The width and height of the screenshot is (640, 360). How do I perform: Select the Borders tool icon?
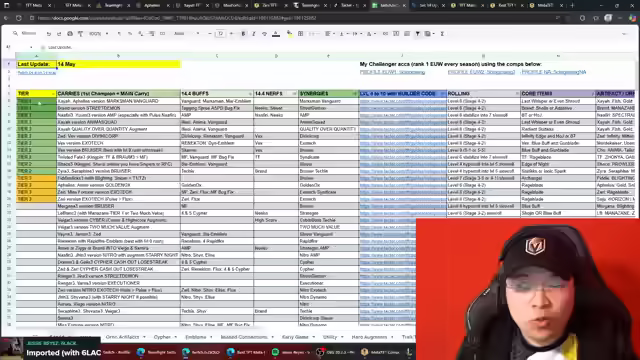pyautogui.click(x=301, y=34)
